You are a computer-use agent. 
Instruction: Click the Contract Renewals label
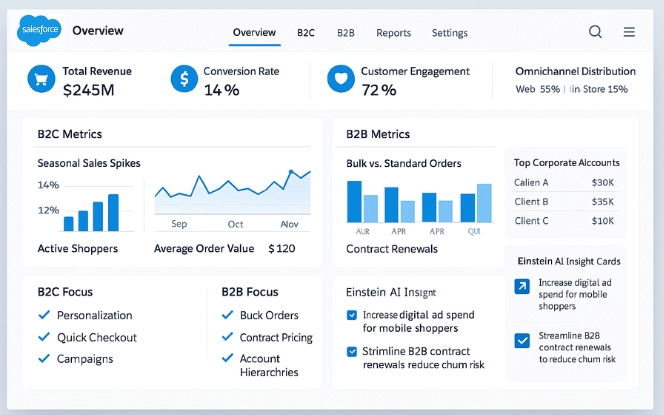coord(392,248)
